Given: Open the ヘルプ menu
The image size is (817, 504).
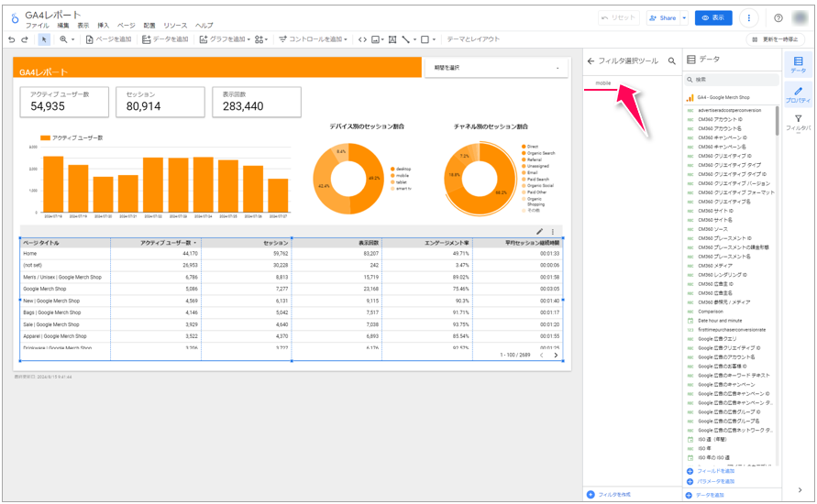Looking at the screenshot, I should (x=204, y=26).
